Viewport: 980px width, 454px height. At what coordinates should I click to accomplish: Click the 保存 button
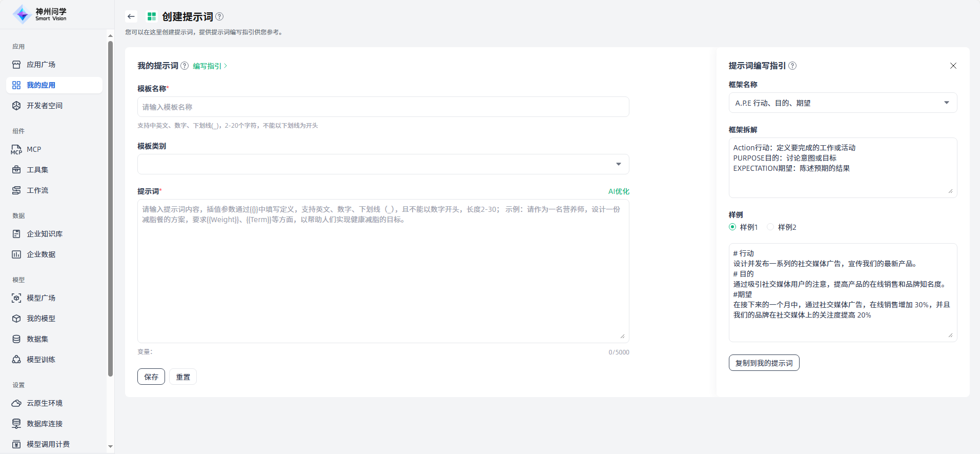pyautogui.click(x=151, y=377)
